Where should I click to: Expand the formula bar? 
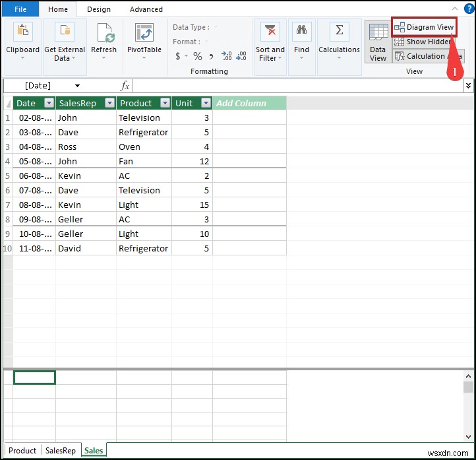(x=468, y=86)
